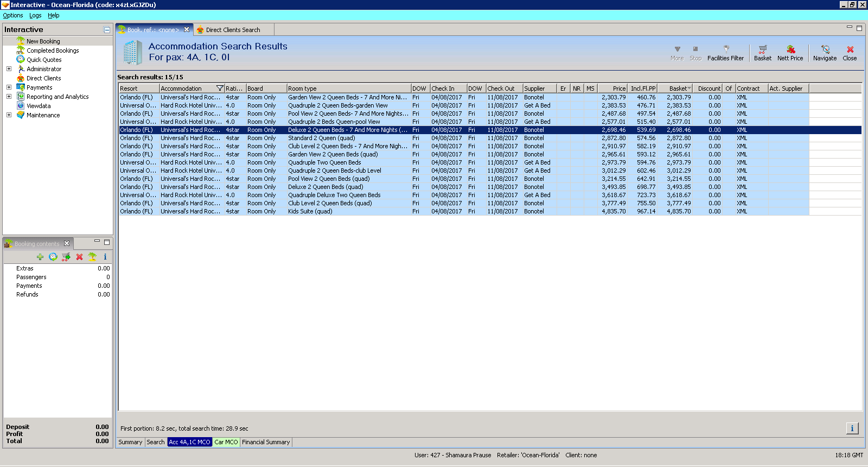The width and height of the screenshot is (868, 467).
Task: Open the Facilities Filter funnel
Action: pos(725,53)
